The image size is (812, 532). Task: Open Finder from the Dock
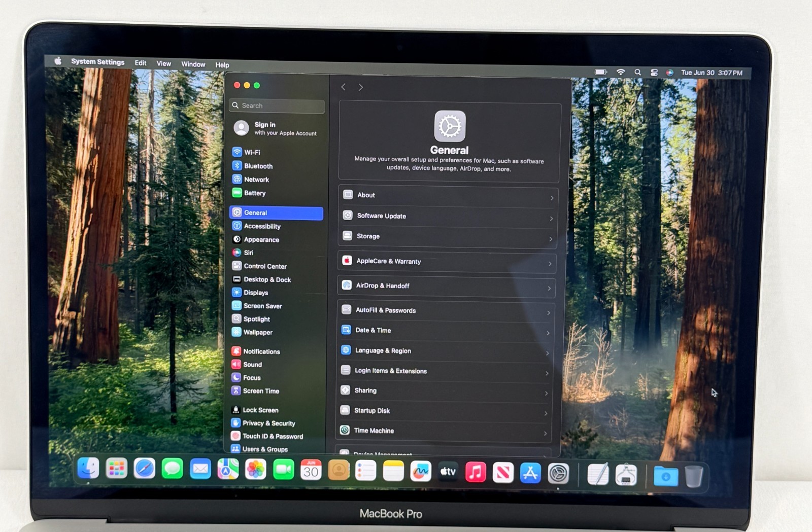click(88, 468)
